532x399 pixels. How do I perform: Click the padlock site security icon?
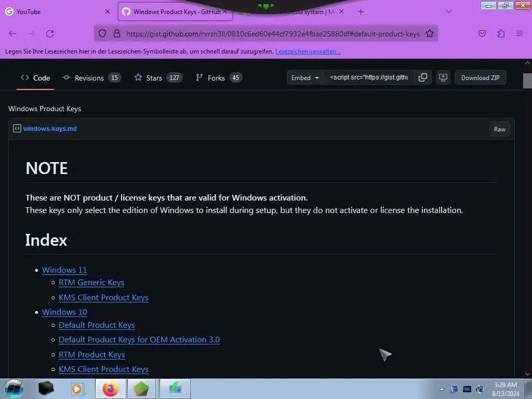click(117, 33)
